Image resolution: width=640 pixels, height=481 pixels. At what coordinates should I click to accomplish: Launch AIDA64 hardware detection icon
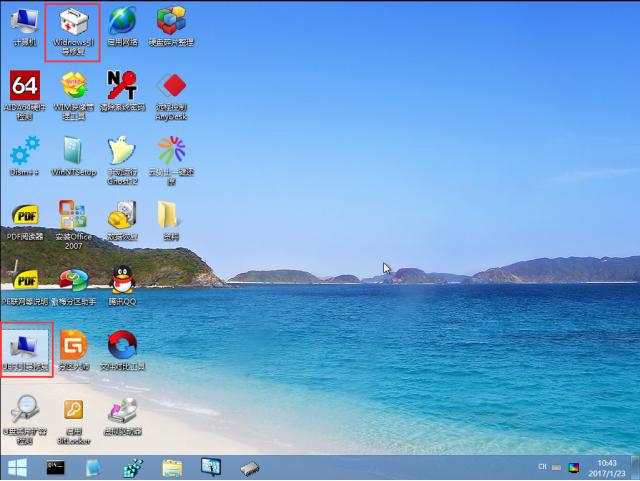coord(24,96)
